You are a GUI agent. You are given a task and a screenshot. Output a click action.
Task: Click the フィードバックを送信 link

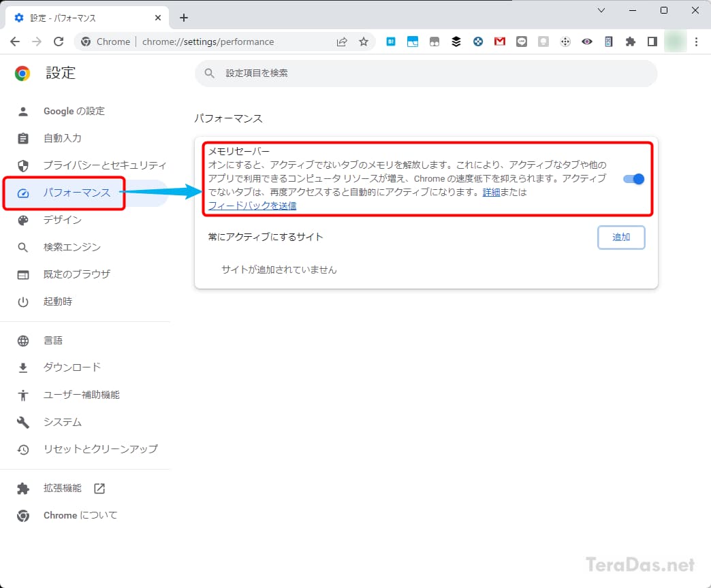pos(252,206)
